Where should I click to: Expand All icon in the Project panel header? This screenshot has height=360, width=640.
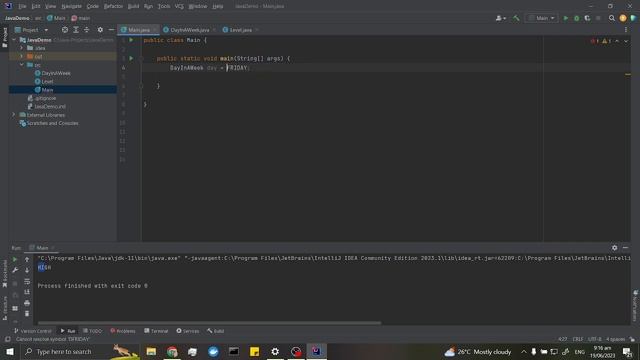pos(76,30)
